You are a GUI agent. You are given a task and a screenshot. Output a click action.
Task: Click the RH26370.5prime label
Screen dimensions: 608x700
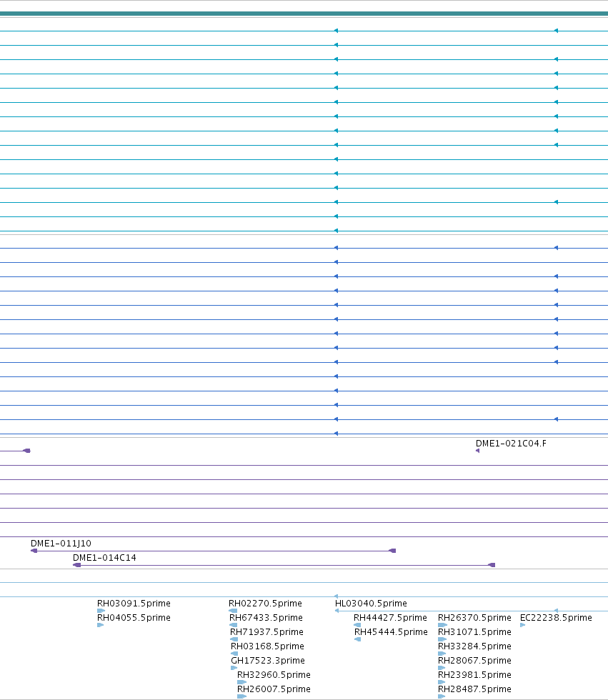pos(474,617)
